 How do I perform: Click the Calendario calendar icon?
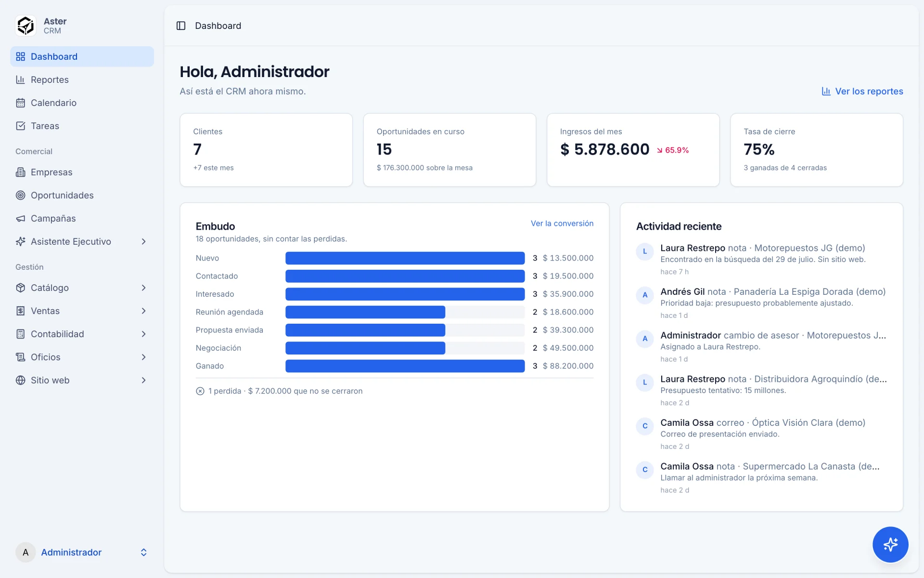20,103
